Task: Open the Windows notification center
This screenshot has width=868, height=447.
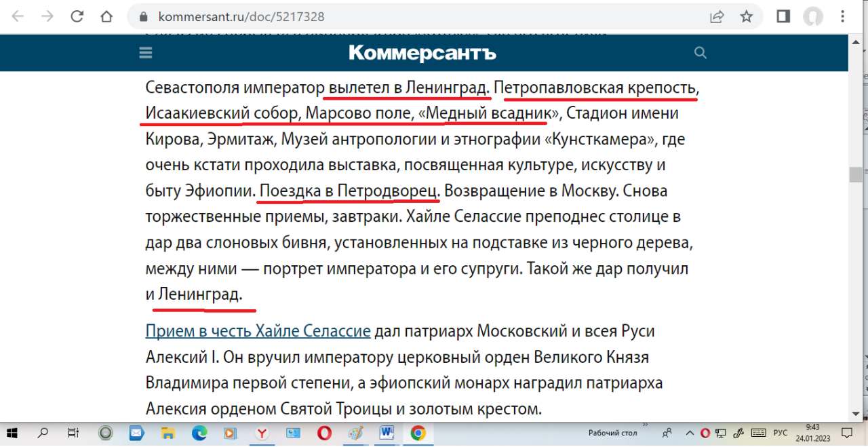Action: [847, 433]
